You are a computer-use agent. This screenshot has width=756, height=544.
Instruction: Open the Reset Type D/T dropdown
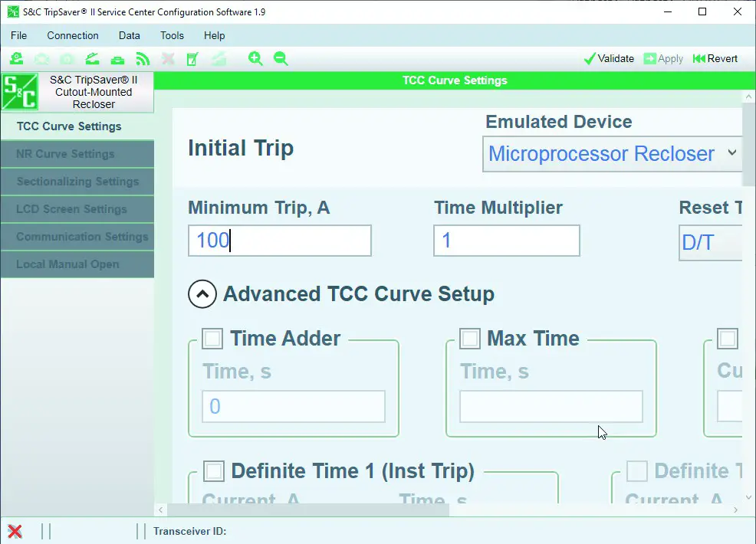(x=710, y=242)
